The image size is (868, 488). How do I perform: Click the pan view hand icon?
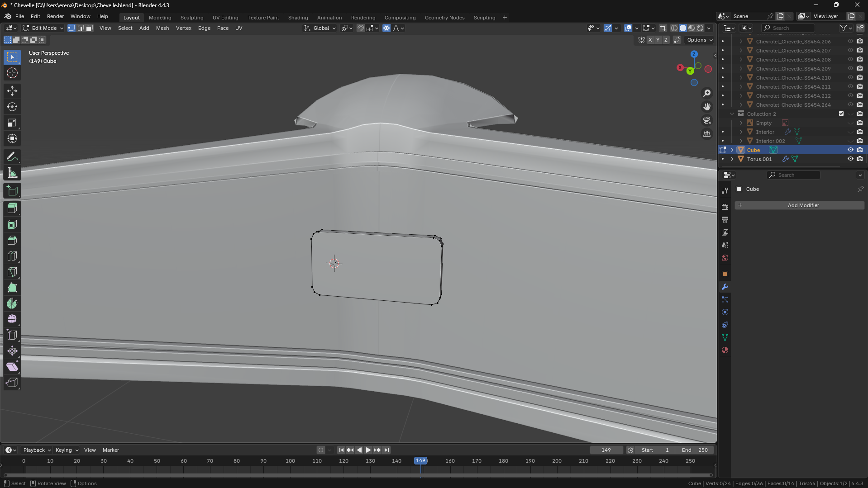coord(707,107)
